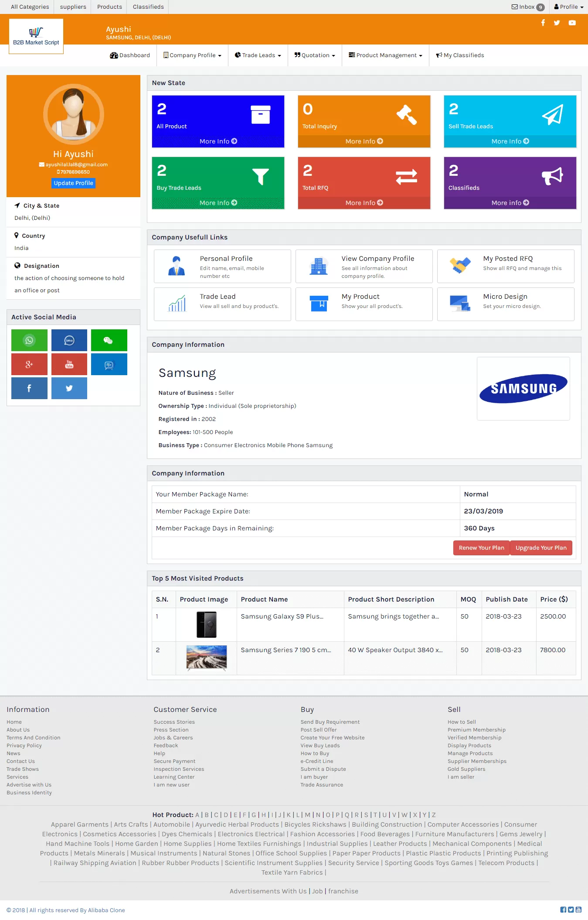This screenshot has width=588, height=920.
Task: Click More Info on All Product card
Action: [218, 141]
